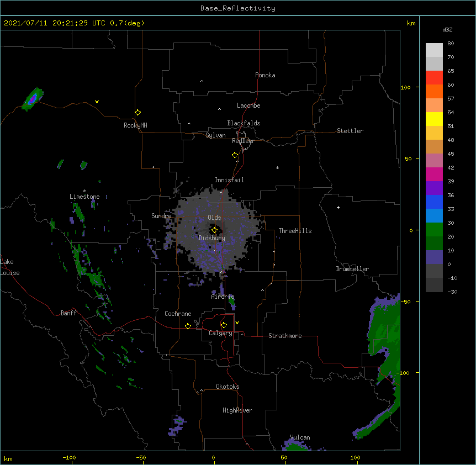Screen dimensions: 476x465
Task: Pick the red swatch in dBZ legend
Action: click(434, 77)
